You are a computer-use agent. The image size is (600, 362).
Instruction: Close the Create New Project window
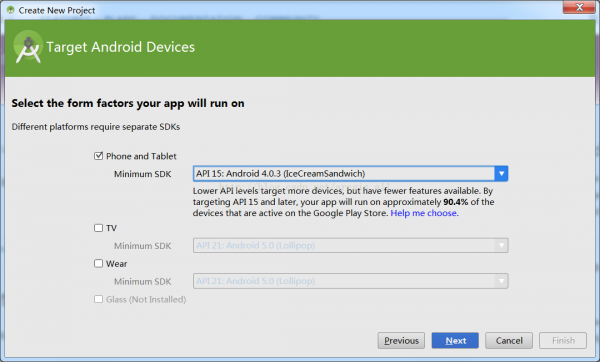coord(579,7)
